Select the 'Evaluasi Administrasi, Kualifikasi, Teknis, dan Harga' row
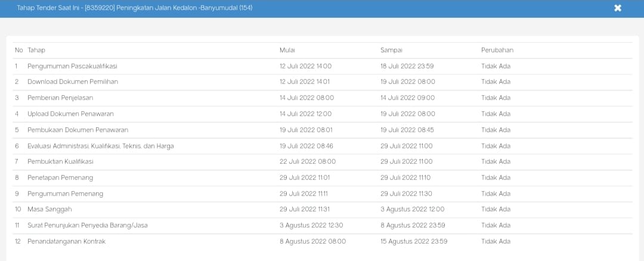 (101, 146)
